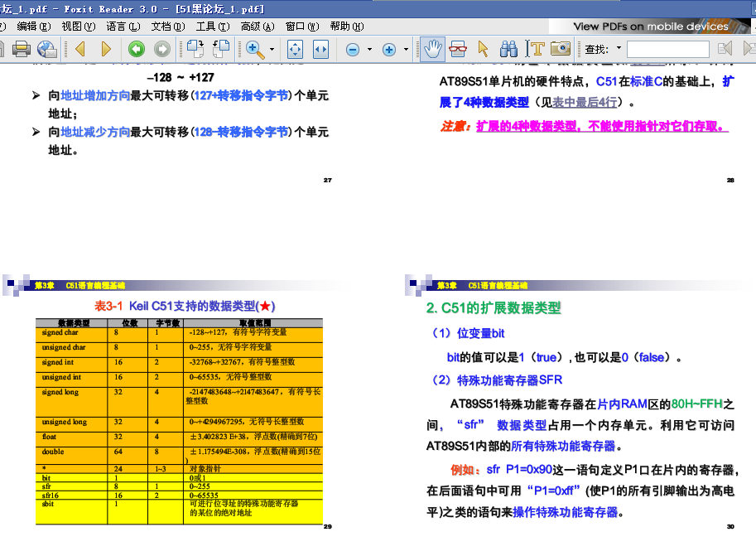The width and height of the screenshot is (756, 556).
Task: Click the underlined 表中最后4行 text
Action: pyautogui.click(x=585, y=102)
